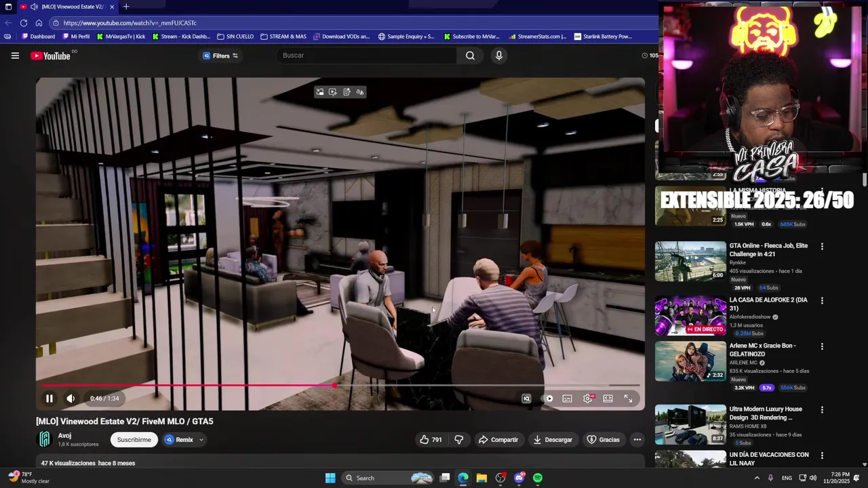Open LA CASA DE ALOFOKE 2 live thumbnail
This screenshot has height=488, width=868.
690,315
